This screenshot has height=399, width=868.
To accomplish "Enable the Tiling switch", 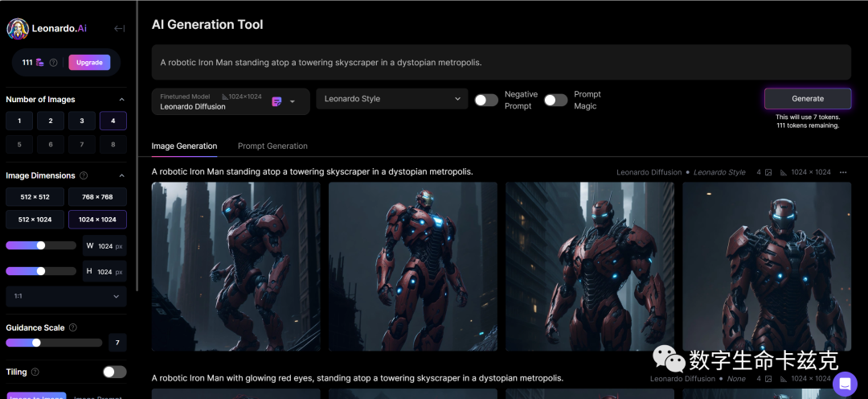I will point(115,372).
